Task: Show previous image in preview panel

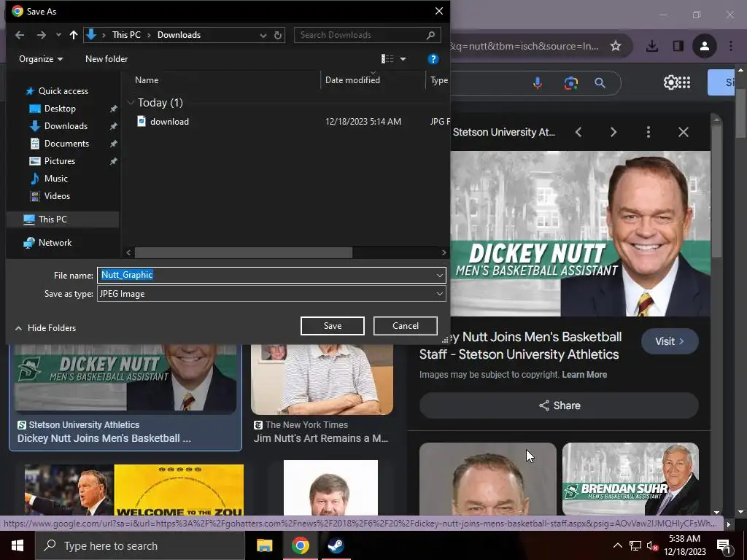Action: 578,132
